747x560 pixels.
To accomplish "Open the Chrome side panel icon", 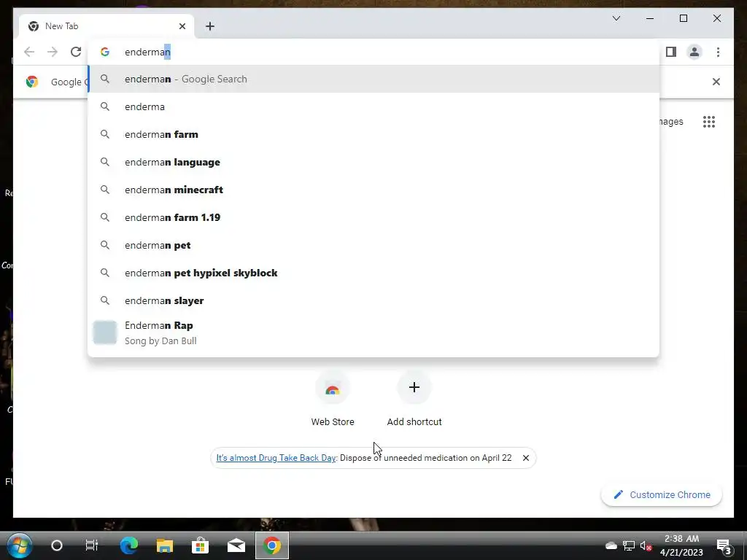I will pos(671,52).
